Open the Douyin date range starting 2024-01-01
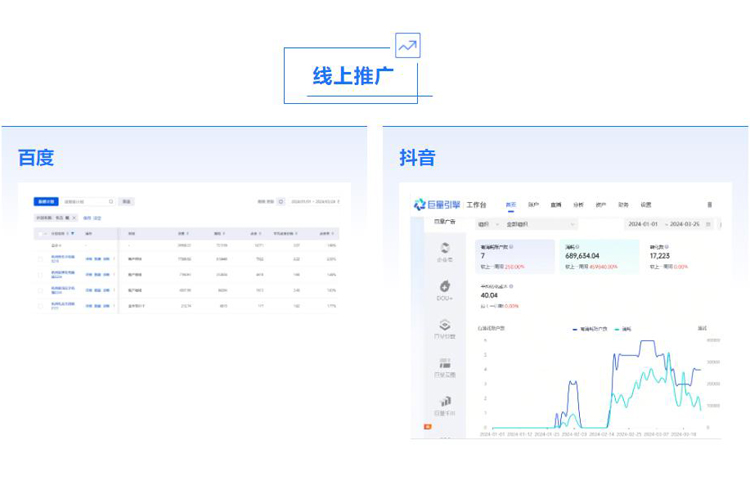This screenshot has height=490, width=750. click(x=670, y=224)
